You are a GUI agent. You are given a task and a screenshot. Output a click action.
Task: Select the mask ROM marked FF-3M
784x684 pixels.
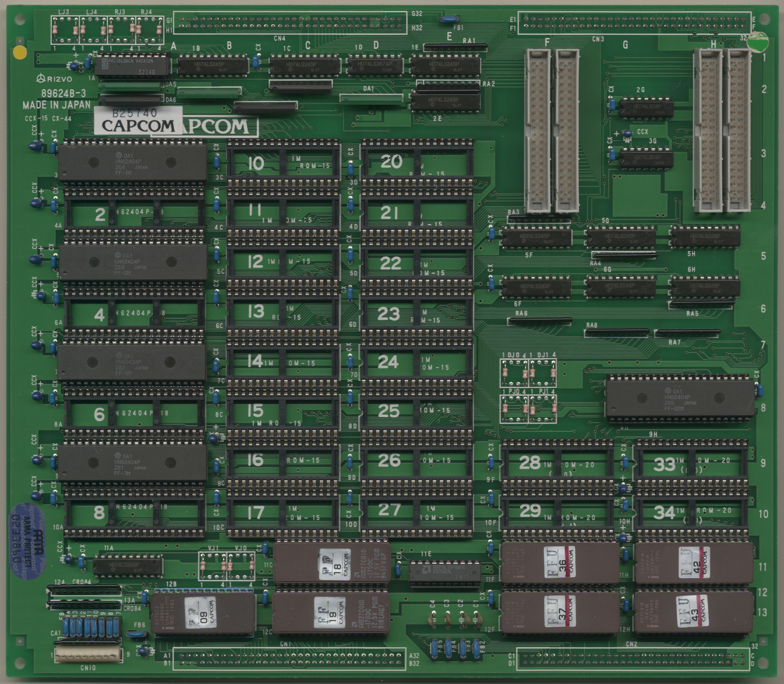[132, 263]
